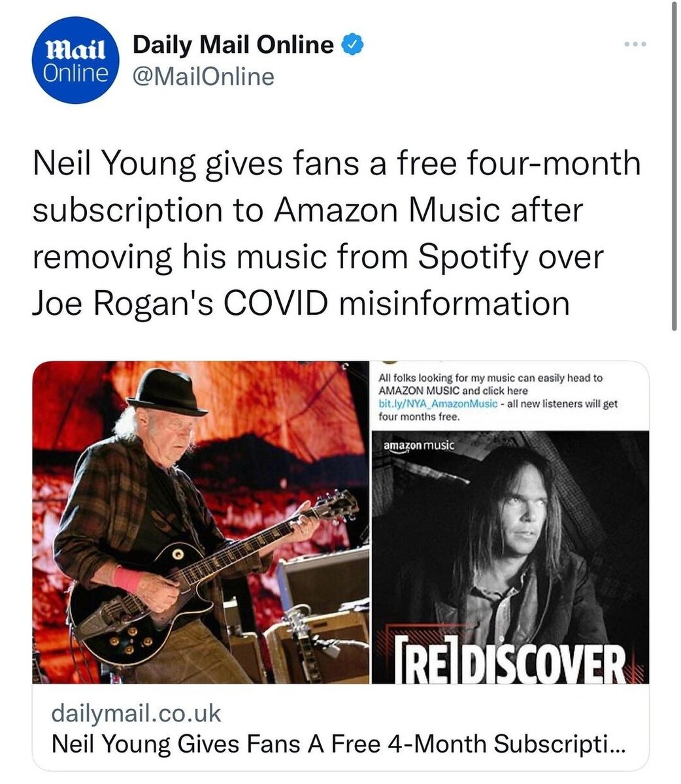The height and width of the screenshot is (784, 681).
Task: Click the amazon music logo
Action: [x=419, y=446]
